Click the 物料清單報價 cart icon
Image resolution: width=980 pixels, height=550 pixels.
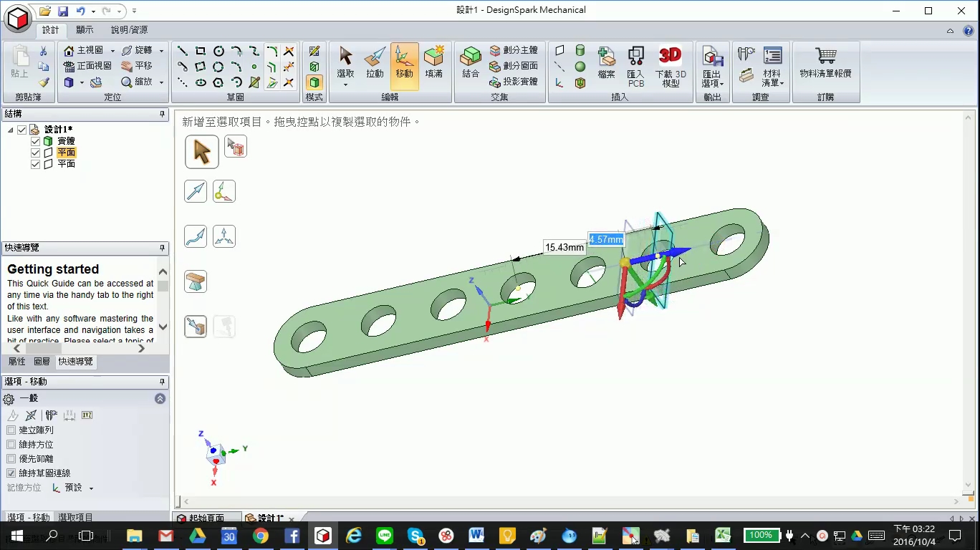tap(826, 62)
